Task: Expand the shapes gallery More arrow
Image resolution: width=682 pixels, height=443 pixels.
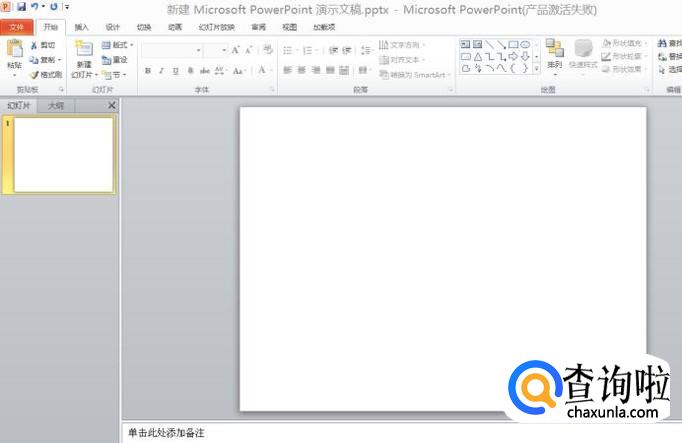Action: pos(536,69)
